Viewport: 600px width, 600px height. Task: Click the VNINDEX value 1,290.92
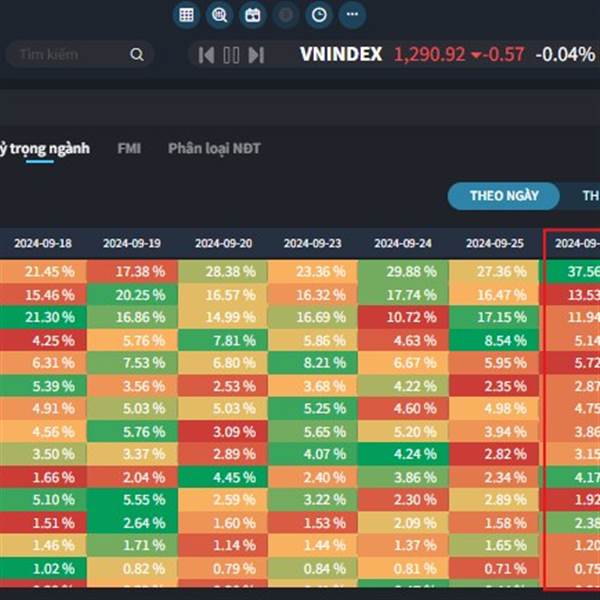pyautogui.click(x=429, y=54)
